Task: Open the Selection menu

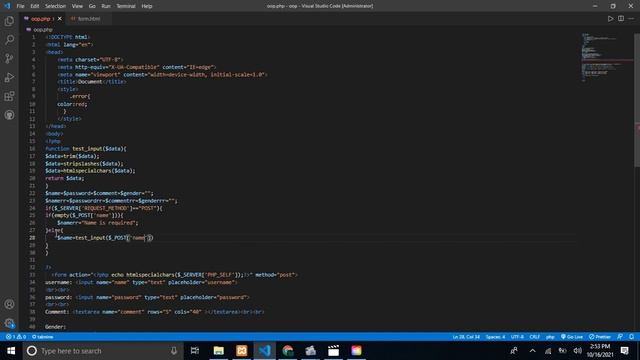Action: [x=55, y=6]
